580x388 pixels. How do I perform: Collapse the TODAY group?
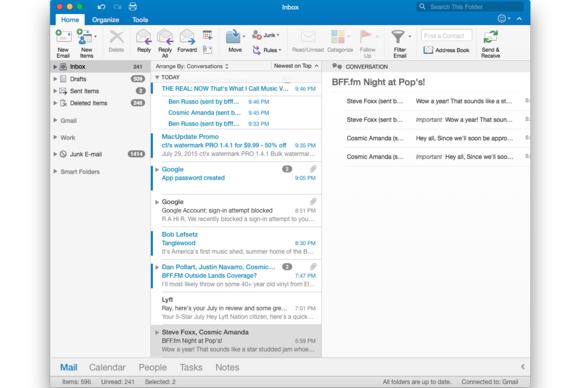tap(157, 77)
